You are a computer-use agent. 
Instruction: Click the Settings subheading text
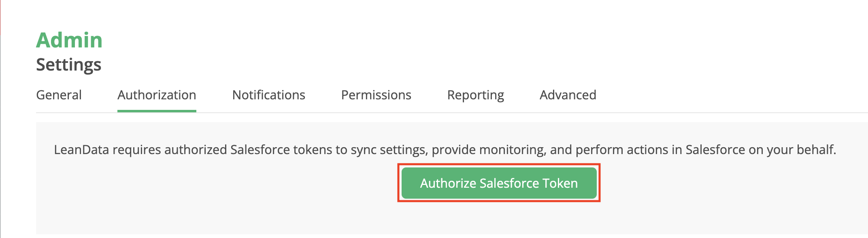(68, 65)
